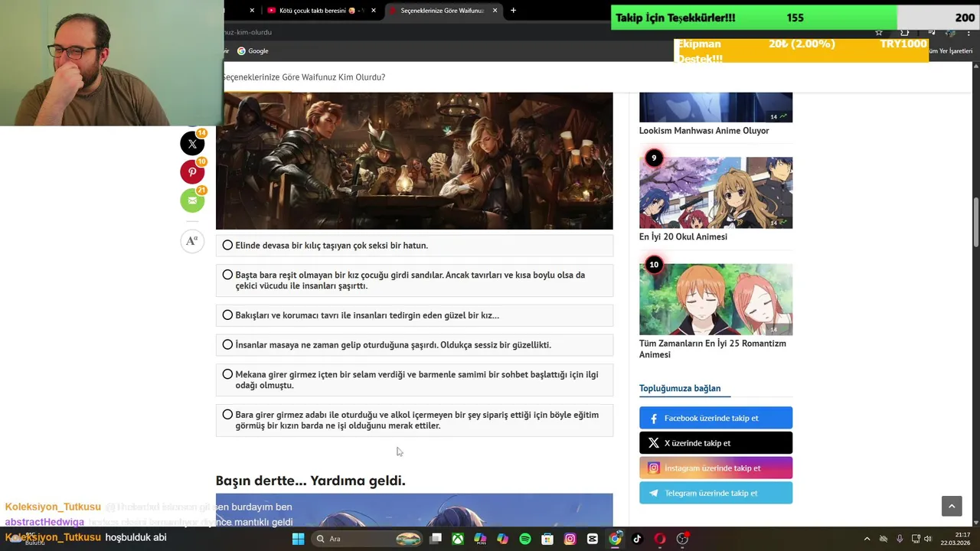The height and width of the screenshot is (551, 980).
Task: Open Opera browser from the taskbar
Action: click(660, 539)
